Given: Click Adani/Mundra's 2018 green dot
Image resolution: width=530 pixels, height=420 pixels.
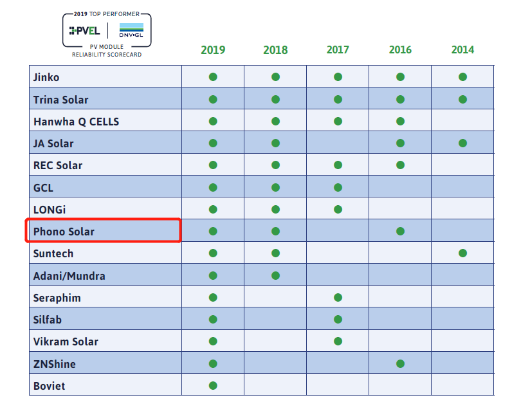Looking at the screenshot, I should pos(275,276).
